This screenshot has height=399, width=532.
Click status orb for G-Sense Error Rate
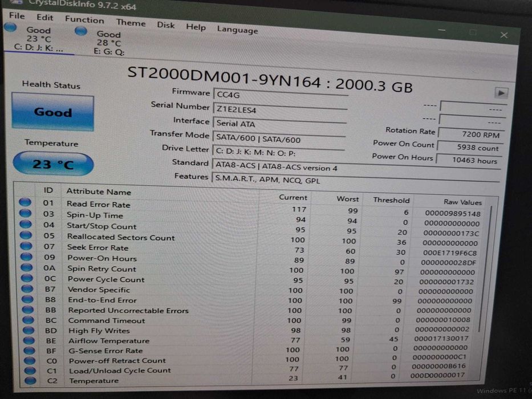(30, 350)
